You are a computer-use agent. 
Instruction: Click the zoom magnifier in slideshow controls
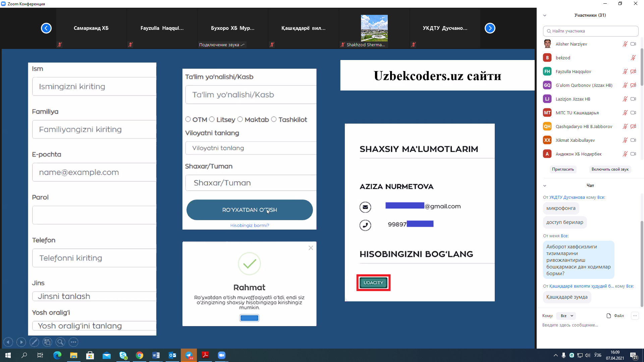coord(60,342)
